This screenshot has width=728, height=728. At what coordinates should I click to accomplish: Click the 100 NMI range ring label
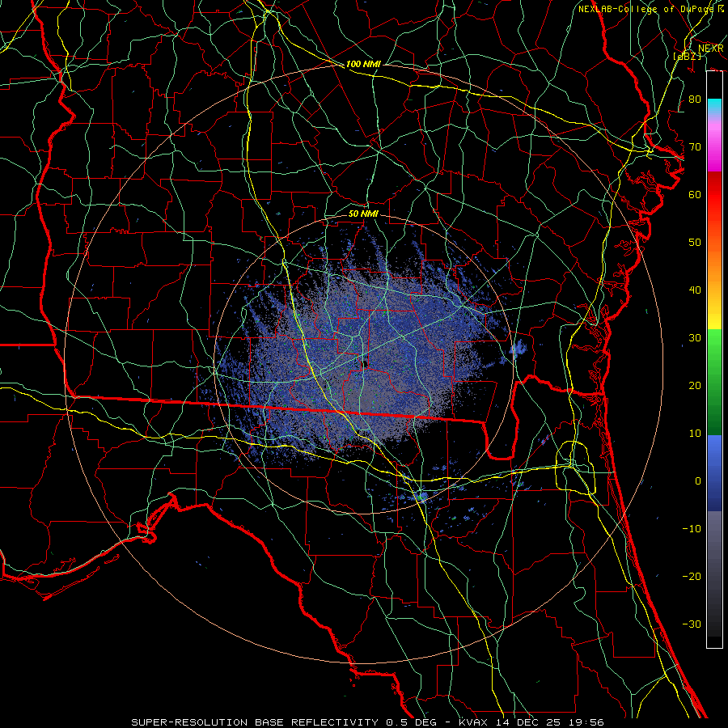coord(363,64)
